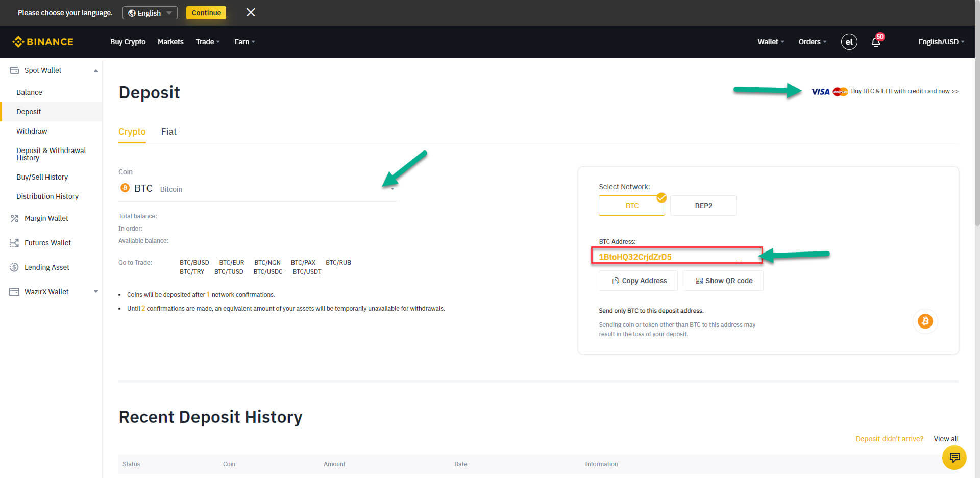Click the Coin column header in history
This screenshot has height=478, width=980.
coord(229,464)
